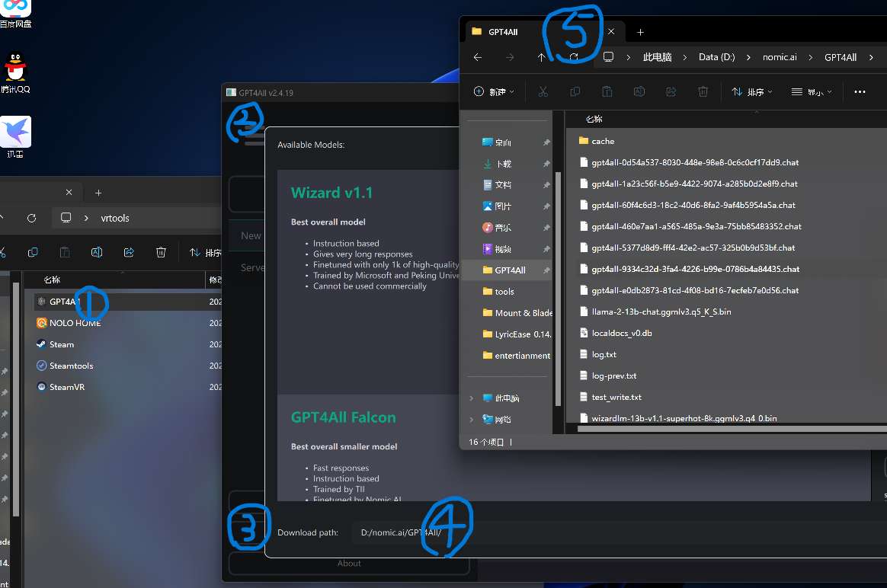Click the Name column header in vrtools explorer
This screenshot has width=887, height=588.
click(x=52, y=280)
